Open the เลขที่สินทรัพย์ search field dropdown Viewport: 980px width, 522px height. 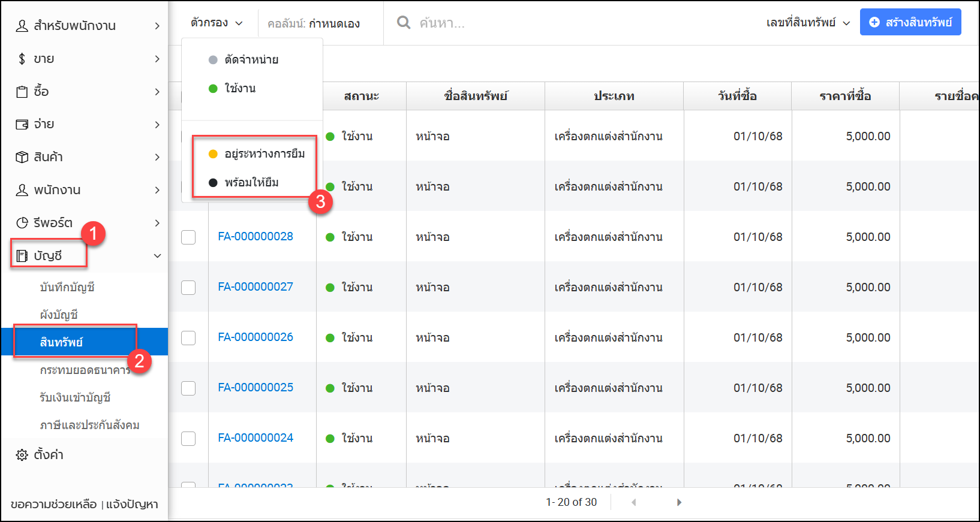click(x=808, y=23)
